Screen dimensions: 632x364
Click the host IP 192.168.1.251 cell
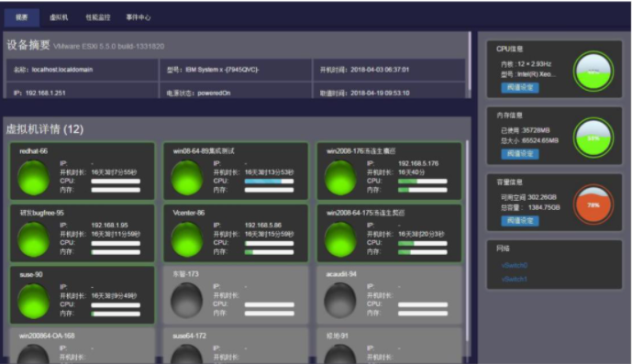[83, 91]
